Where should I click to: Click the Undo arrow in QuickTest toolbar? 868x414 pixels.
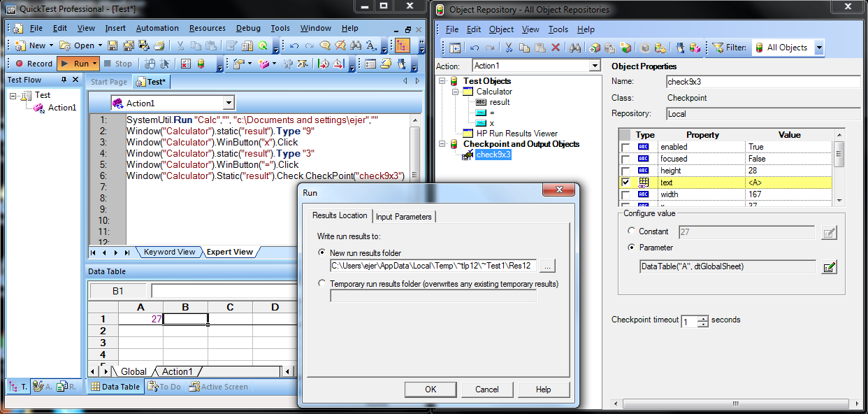point(294,45)
